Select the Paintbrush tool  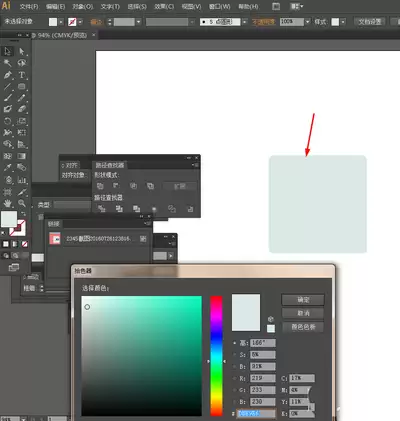(x=8, y=97)
